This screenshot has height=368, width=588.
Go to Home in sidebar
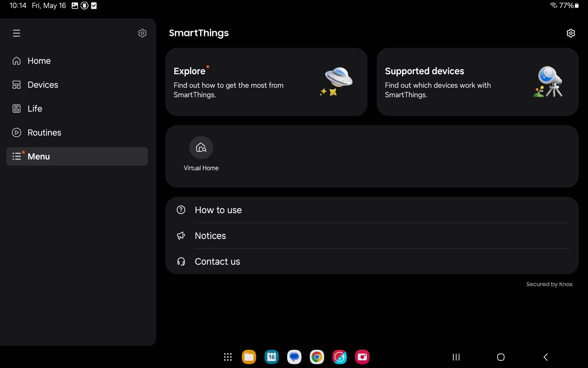[x=39, y=61]
